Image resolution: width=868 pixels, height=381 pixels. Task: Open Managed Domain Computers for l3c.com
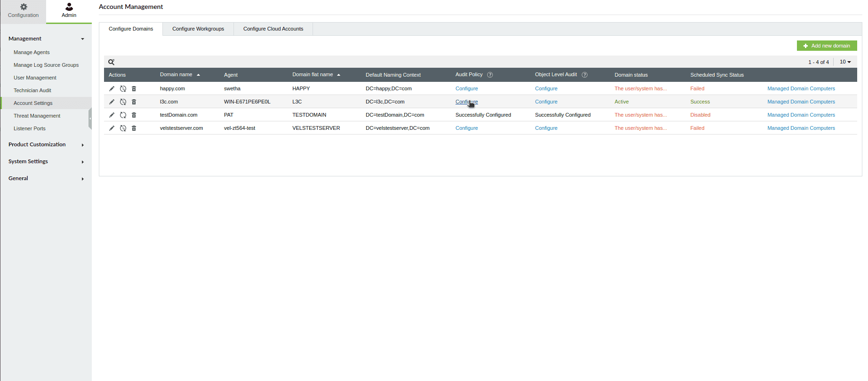[x=801, y=102]
